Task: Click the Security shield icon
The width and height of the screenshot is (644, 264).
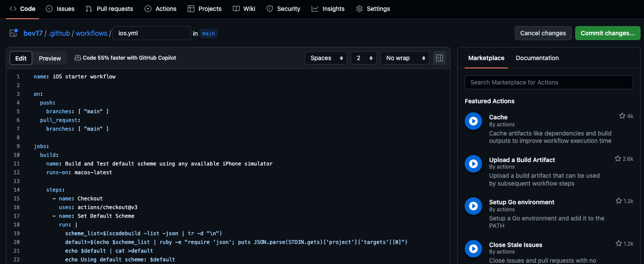Action: [x=270, y=9]
